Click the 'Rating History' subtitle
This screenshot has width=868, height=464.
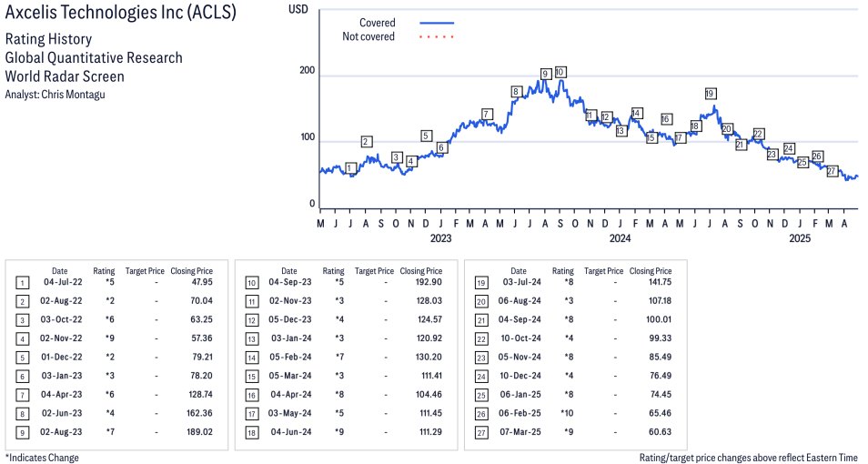pos(48,39)
